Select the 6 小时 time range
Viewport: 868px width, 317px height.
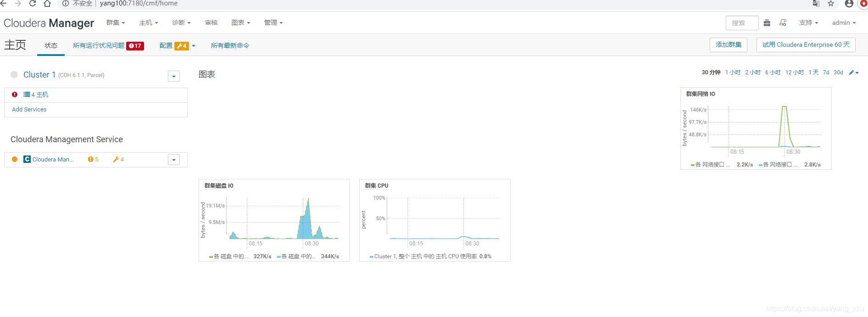pos(773,72)
